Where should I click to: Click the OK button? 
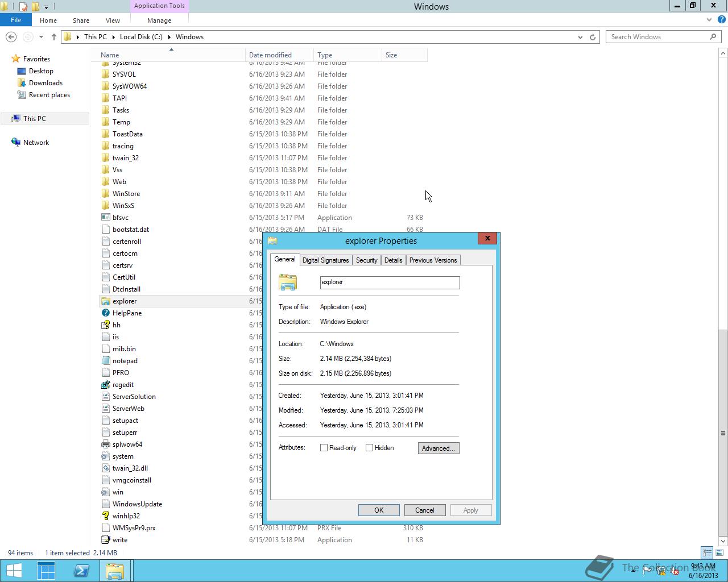point(379,510)
